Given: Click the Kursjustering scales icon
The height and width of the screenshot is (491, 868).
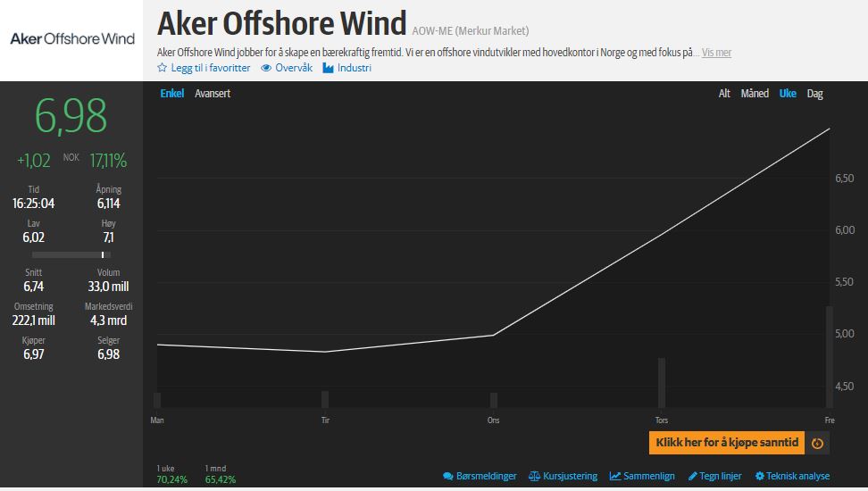Looking at the screenshot, I should coord(534,476).
